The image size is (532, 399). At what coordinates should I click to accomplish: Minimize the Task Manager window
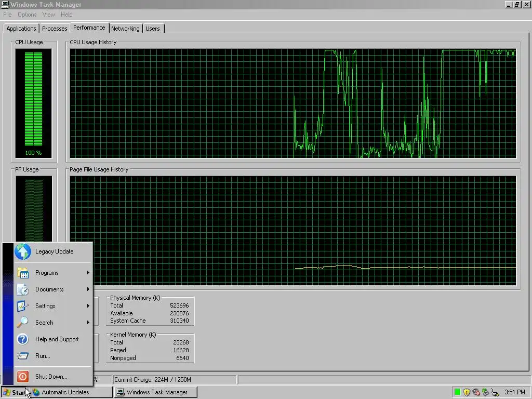click(x=509, y=5)
